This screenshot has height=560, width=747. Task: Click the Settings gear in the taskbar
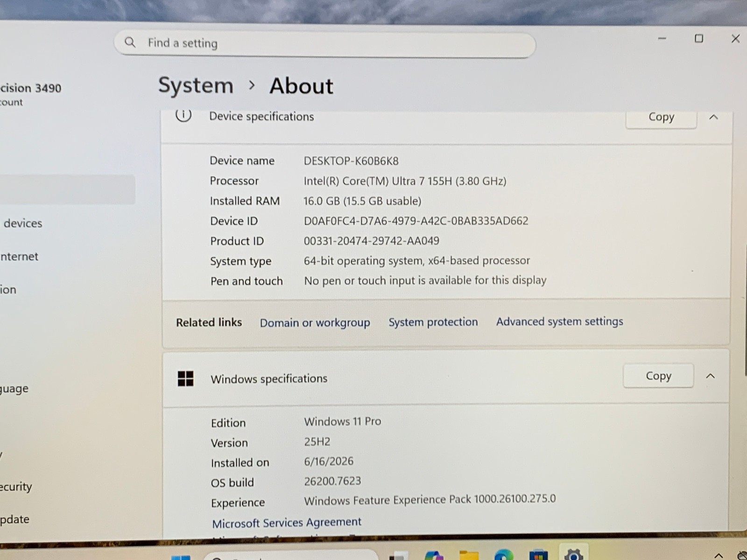coord(573,555)
